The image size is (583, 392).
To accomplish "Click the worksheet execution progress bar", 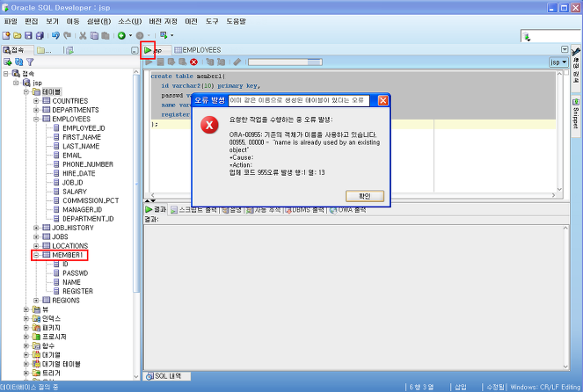I will [285, 62].
